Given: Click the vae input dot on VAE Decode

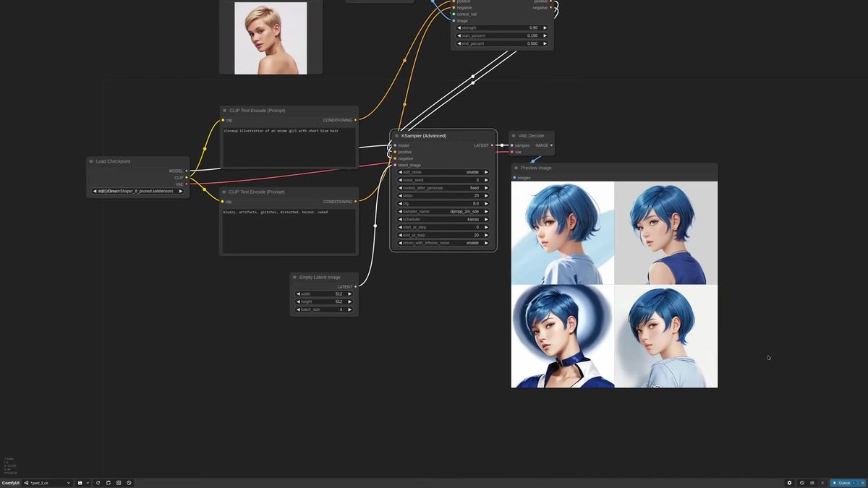Looking at the screenshot, I should pyautogui.click(x=512, y=152).
